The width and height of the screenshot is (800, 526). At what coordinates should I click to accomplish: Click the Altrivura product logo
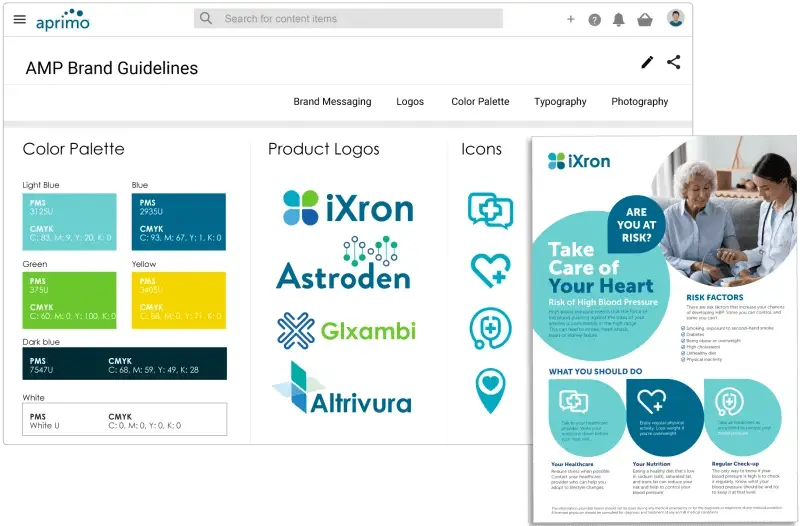click(x=342, y=389)
